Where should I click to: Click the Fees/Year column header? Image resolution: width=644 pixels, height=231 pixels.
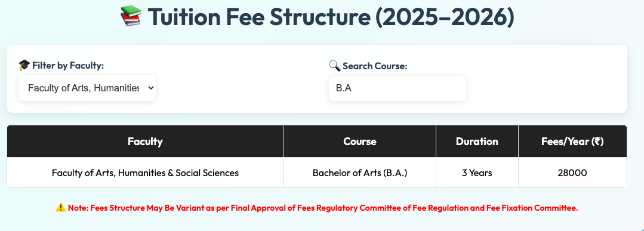coord(572,141)
